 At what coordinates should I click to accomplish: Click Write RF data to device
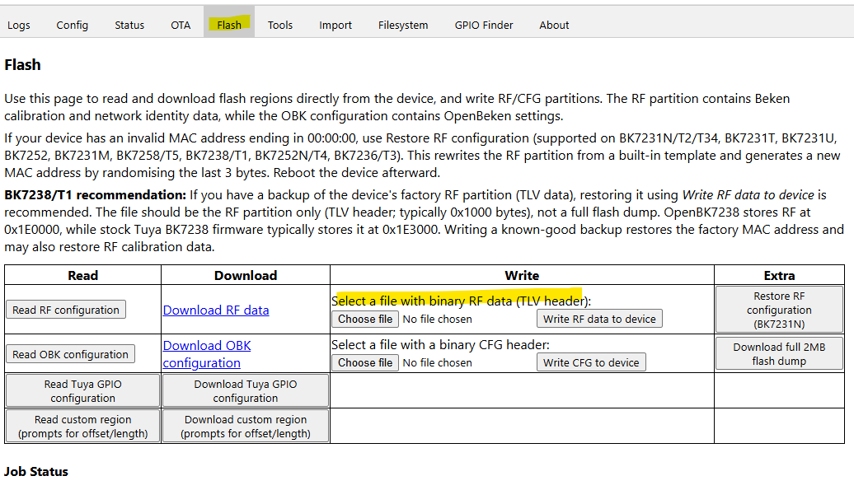pyautogui.click(x=599, y=319)
